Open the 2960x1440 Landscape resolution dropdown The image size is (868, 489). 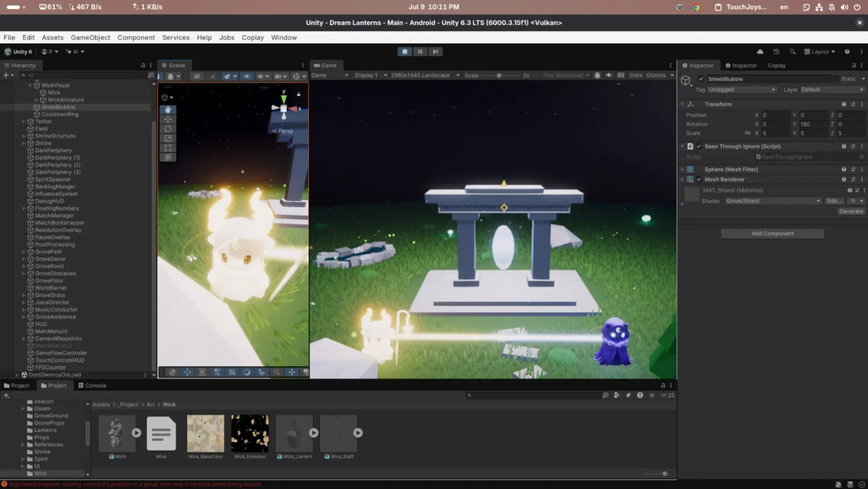(x=425, y=75)
